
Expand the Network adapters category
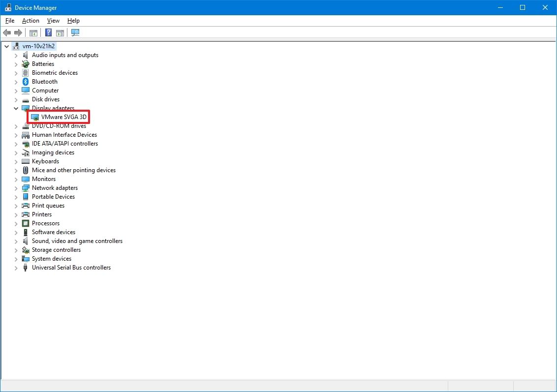[16, 188]
